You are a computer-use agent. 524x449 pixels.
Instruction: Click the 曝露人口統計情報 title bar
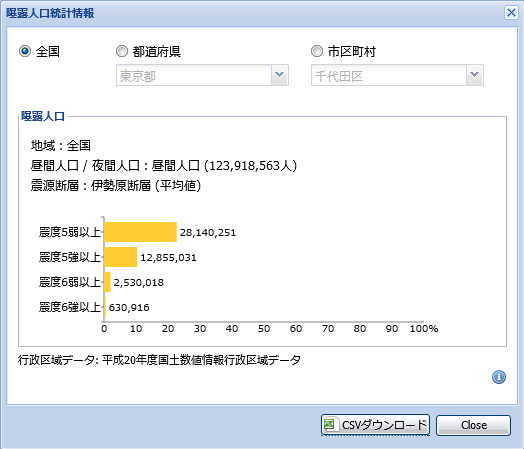tap(254, 13)
